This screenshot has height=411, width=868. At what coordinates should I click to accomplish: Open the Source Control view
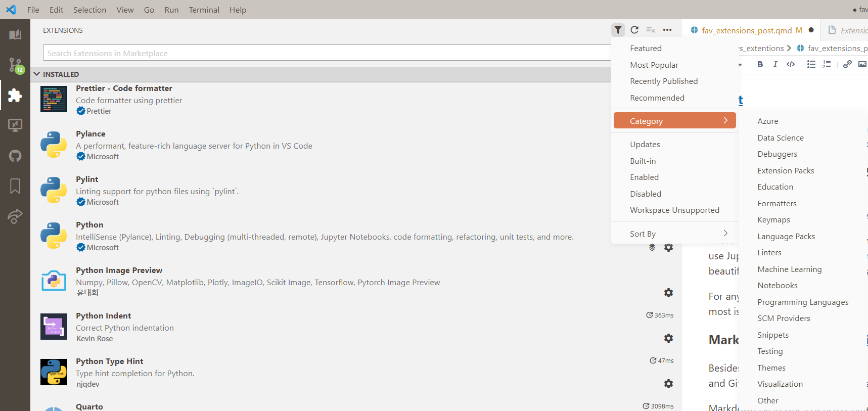pyautogui.click(x=15, y=65)
